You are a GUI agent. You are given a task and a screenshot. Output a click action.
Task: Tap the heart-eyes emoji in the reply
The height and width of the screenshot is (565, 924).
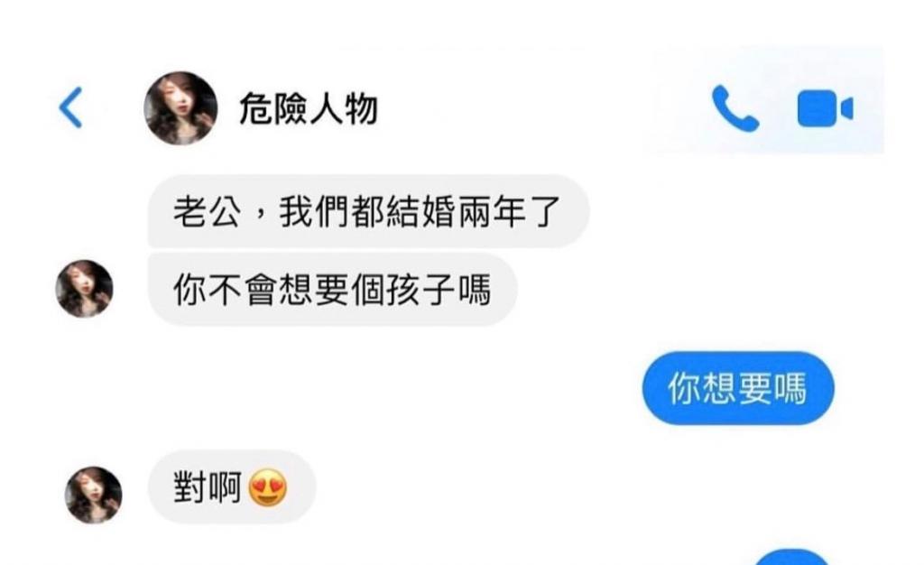(267, 487)
